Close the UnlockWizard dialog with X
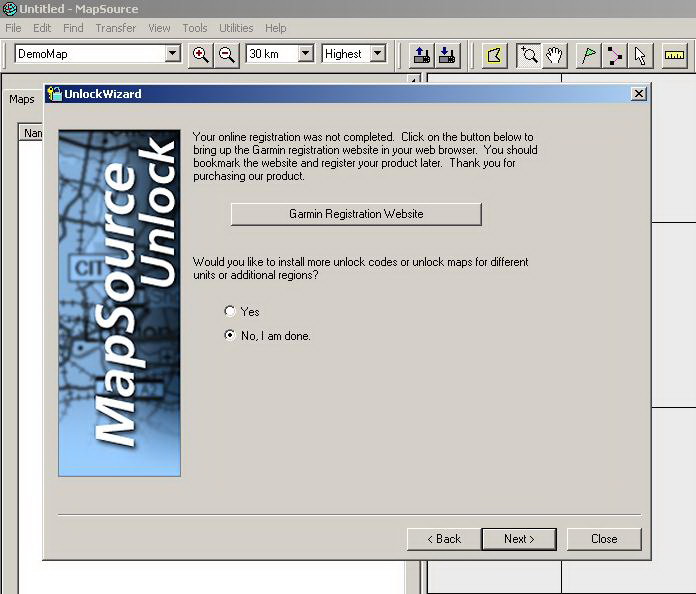 [638, 94]
